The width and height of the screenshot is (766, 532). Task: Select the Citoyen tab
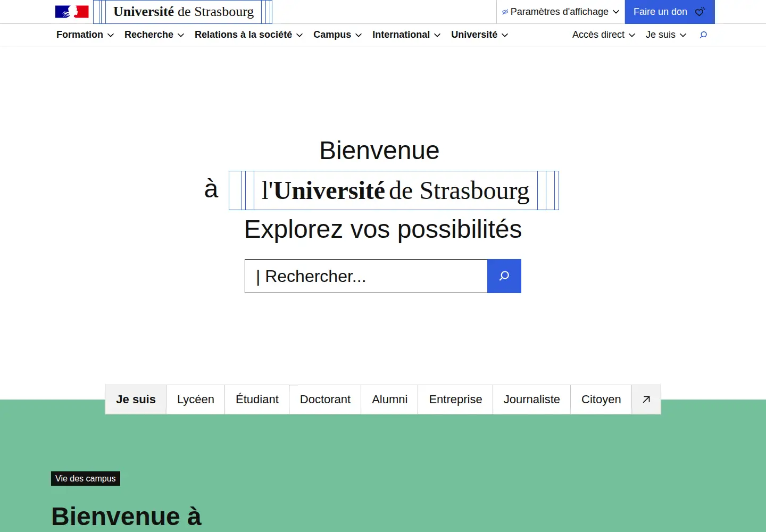pos(601,400)
